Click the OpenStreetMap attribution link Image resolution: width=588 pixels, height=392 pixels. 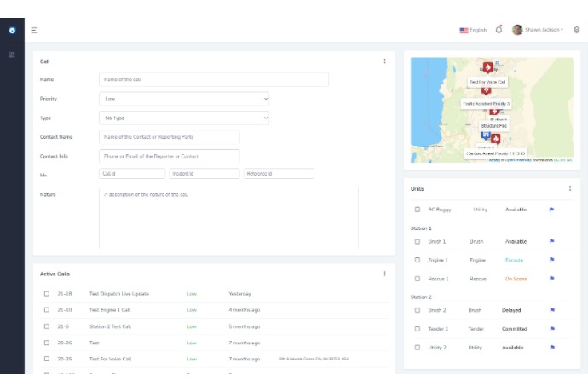518,160
